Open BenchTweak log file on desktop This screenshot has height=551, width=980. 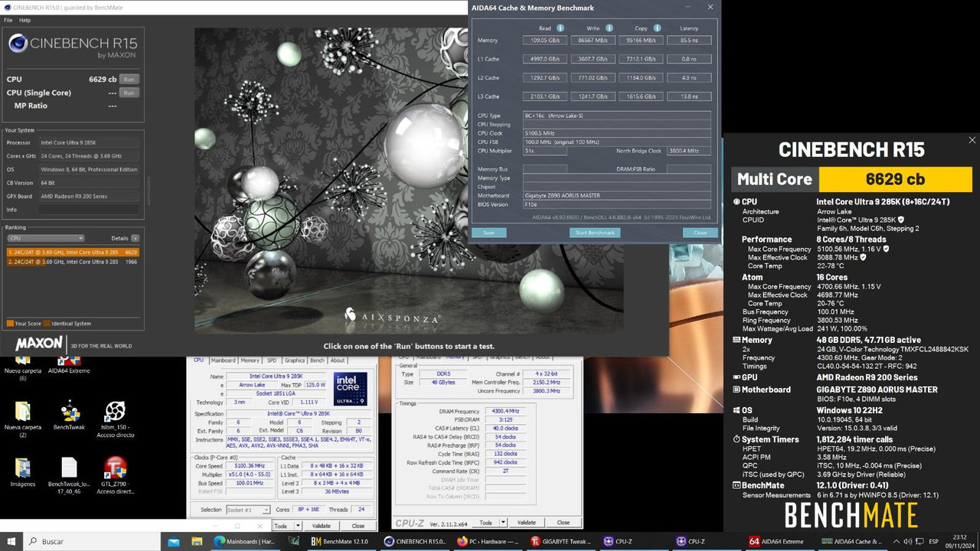69,475
